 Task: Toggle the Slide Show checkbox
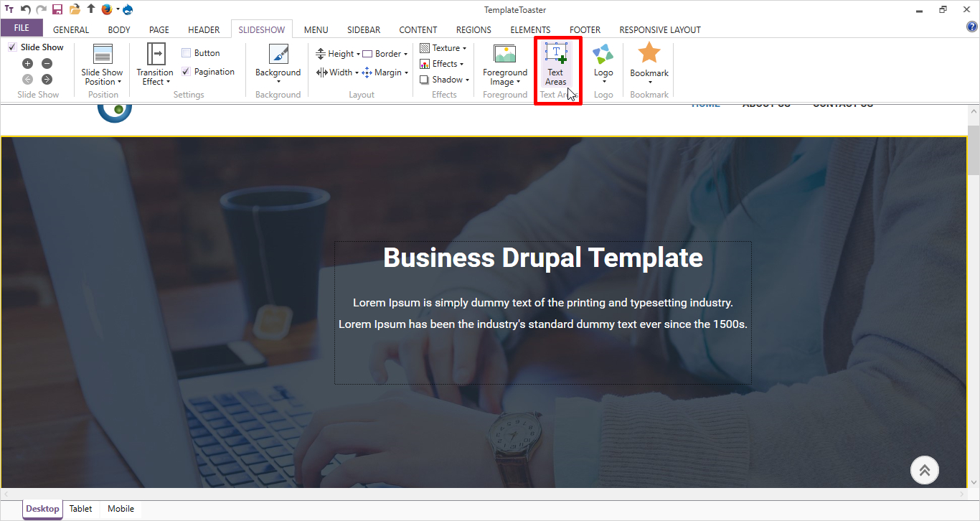(12, 47)
